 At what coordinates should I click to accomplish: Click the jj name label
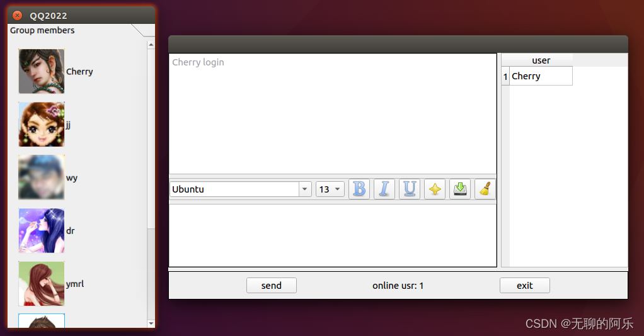point(68,125)
